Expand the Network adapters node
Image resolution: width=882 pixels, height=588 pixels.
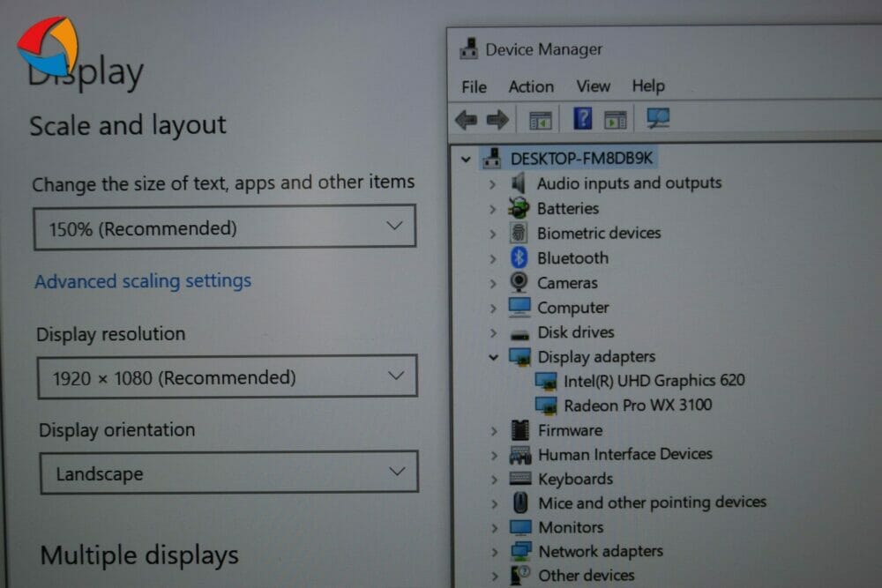click(x=495, y=552)
